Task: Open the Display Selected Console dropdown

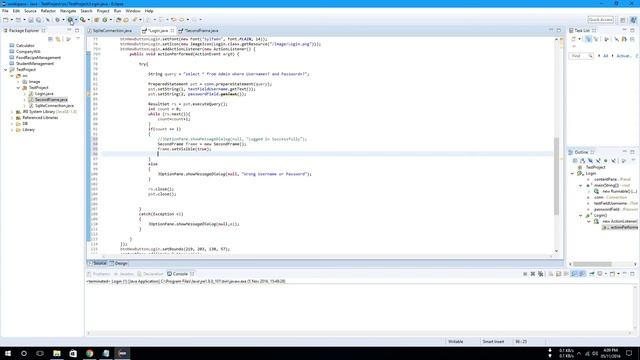Action: click(x=605, y=274)
